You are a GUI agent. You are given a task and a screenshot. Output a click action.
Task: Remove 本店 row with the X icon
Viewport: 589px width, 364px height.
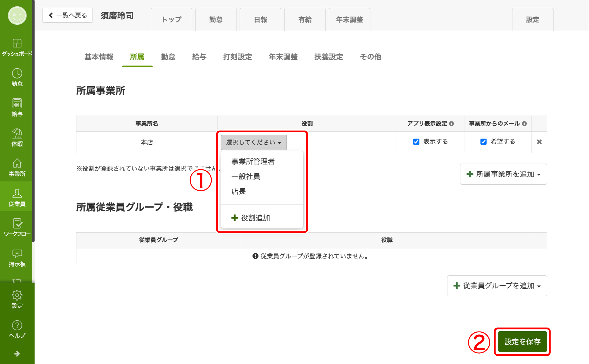coord(539,142)
